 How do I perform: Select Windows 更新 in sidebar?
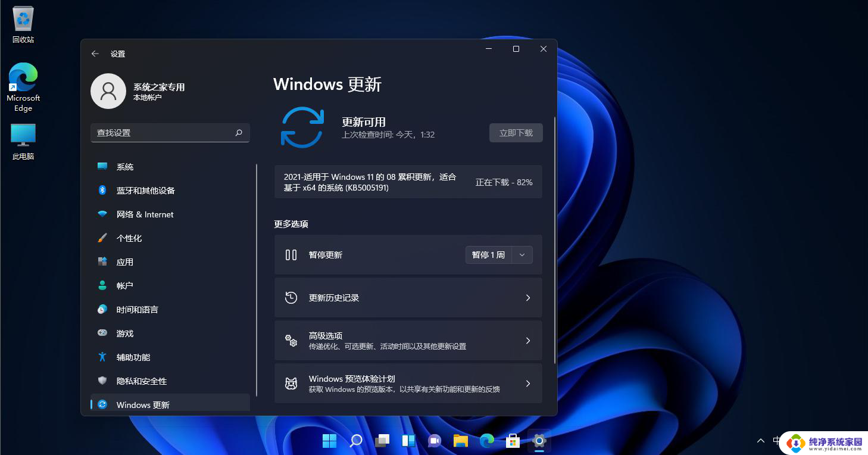coord(170,404)
